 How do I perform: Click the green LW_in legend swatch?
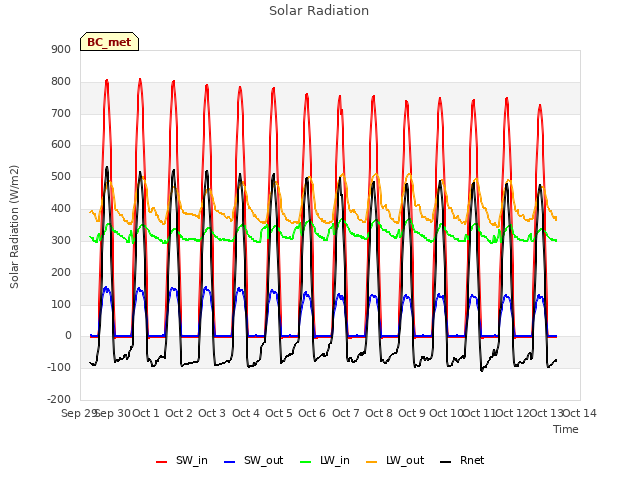click(306, 462)
